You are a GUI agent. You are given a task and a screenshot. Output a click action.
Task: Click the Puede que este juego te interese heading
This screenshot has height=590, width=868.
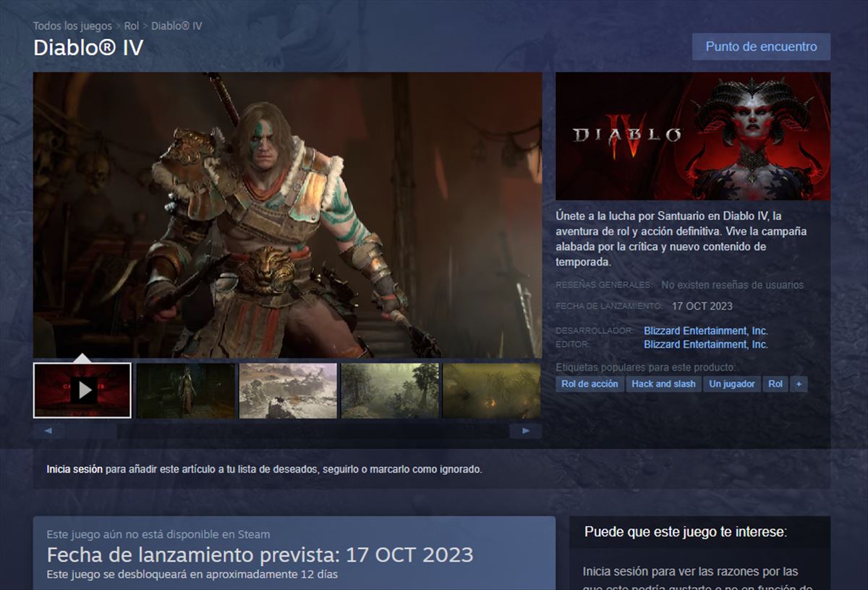click(x=686, y=532)
